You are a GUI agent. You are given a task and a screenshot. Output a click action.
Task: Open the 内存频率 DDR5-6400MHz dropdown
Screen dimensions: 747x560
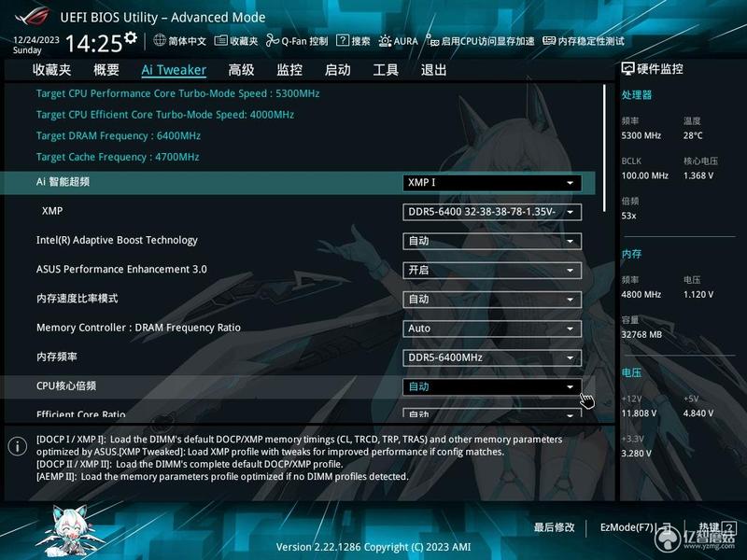pyautogui.click(x=492, y=357)
